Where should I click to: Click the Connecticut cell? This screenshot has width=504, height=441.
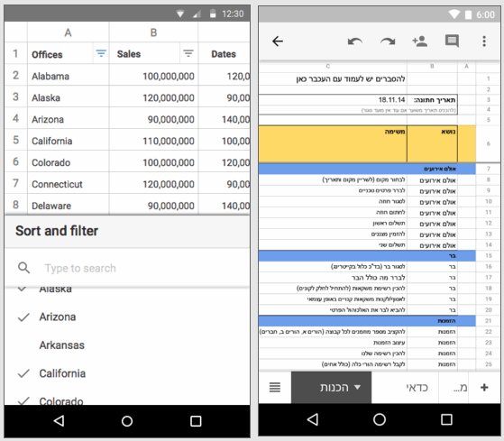coord(69,184)
